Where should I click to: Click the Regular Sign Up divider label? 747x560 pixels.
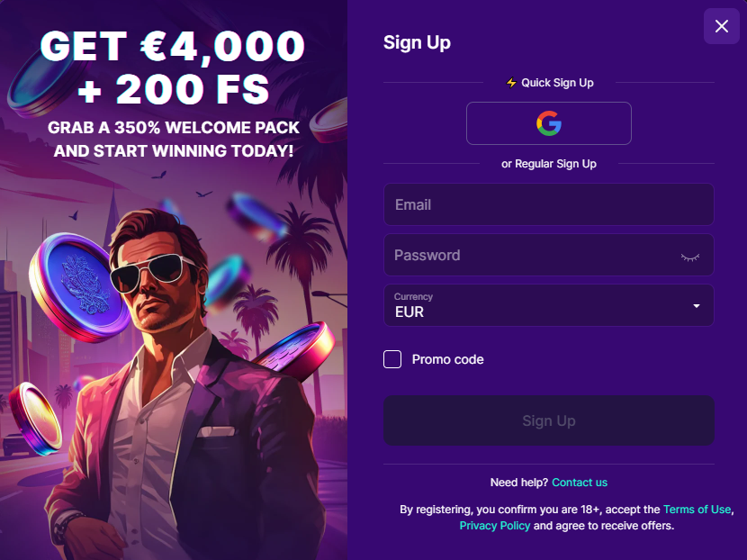point(548,164)
